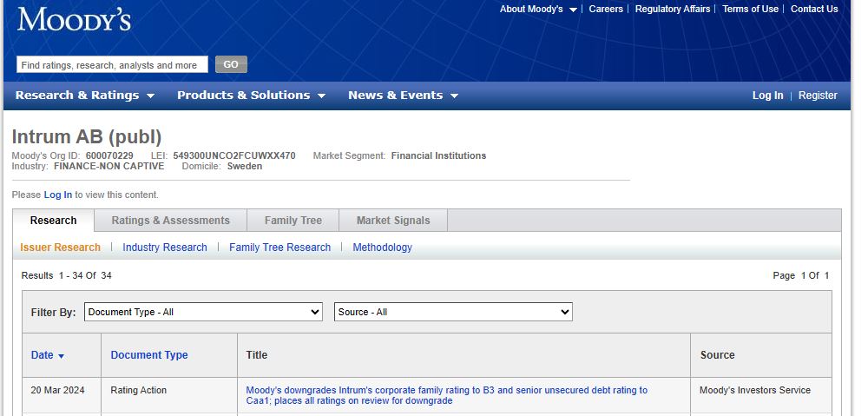Sort results by the Date column
Image resolution: width=868 pixels, height=416 pixels.
pyautogui.click(x=47, y=355)
